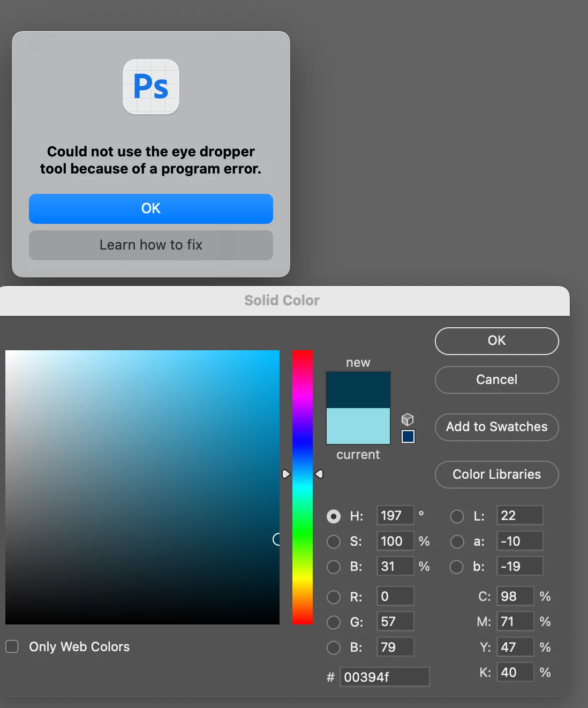Click the brightness field showing 31
Image resolution: width=588 pixels, height=708 pixels.
[395, 566]
